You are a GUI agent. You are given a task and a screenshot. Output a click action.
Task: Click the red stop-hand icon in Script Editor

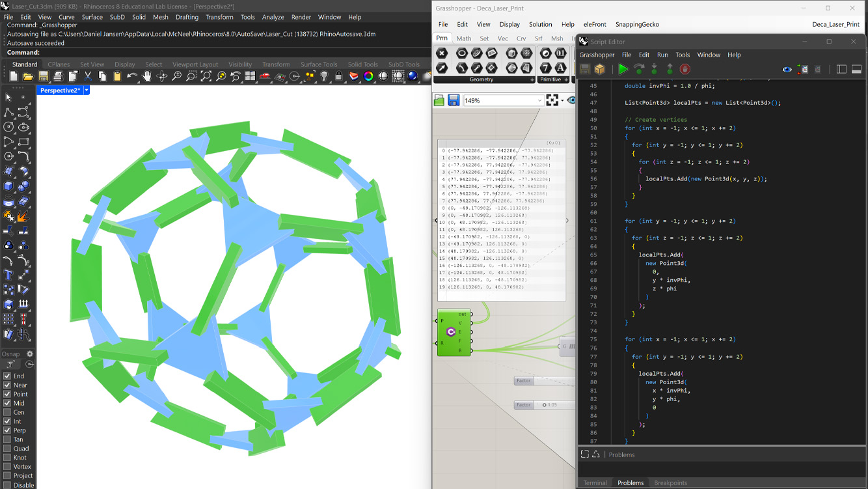pos(685,69)
